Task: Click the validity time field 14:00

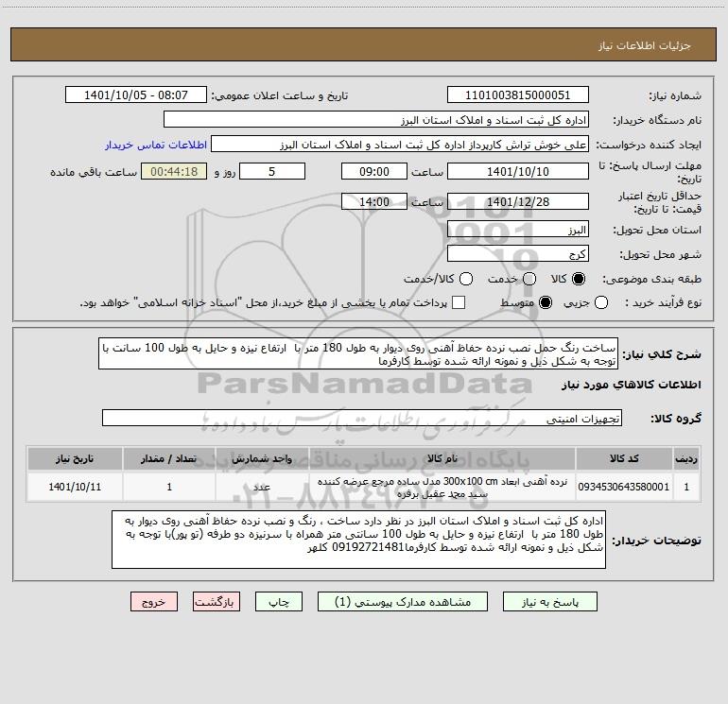Action: pyautogui.click(x=374, y=201)
